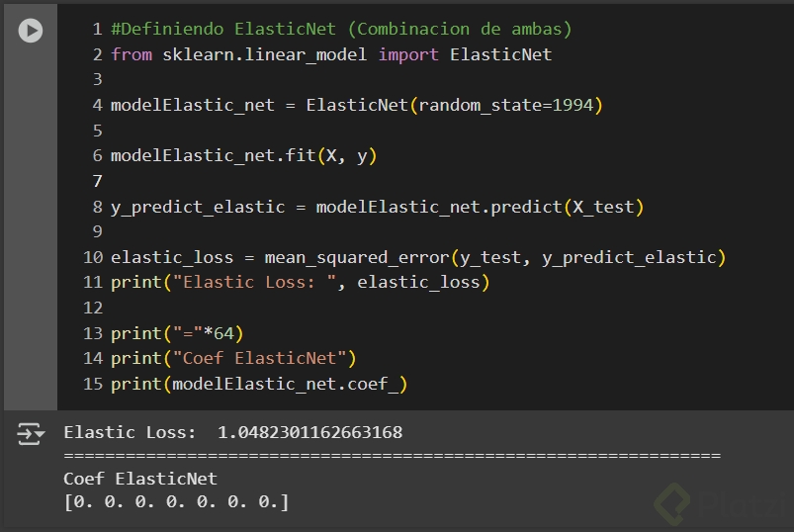Click the print("Coef ElasticNet") line

(233, 358)
